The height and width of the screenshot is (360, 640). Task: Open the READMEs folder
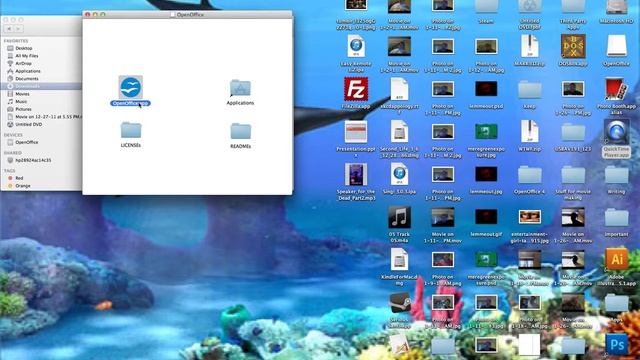[x=240, y=131]
